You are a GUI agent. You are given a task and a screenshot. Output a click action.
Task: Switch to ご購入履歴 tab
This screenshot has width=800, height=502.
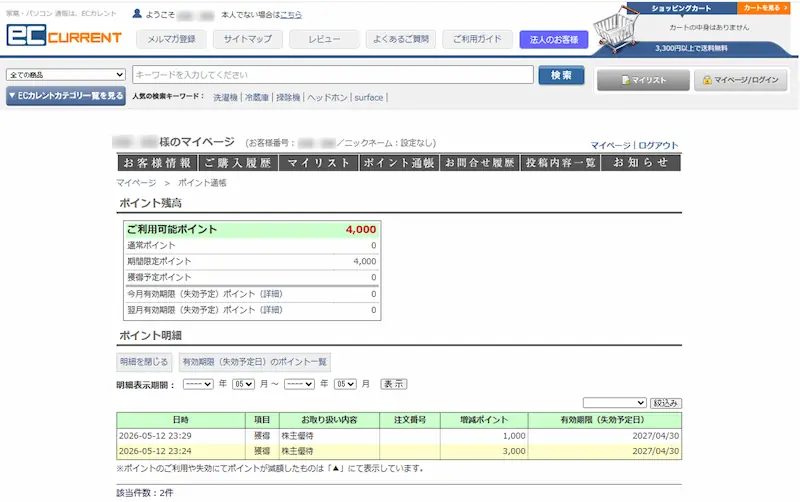pyautogui.click(x=238, y=163)
